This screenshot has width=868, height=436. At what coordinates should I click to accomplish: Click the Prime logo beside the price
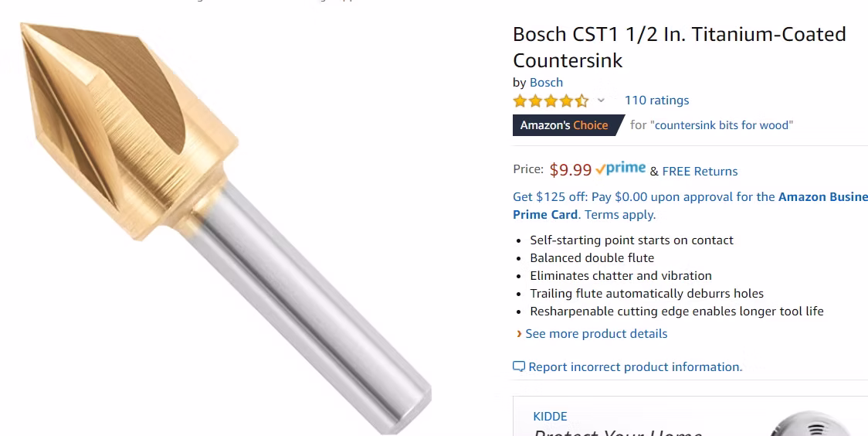(x=621, y=169)
